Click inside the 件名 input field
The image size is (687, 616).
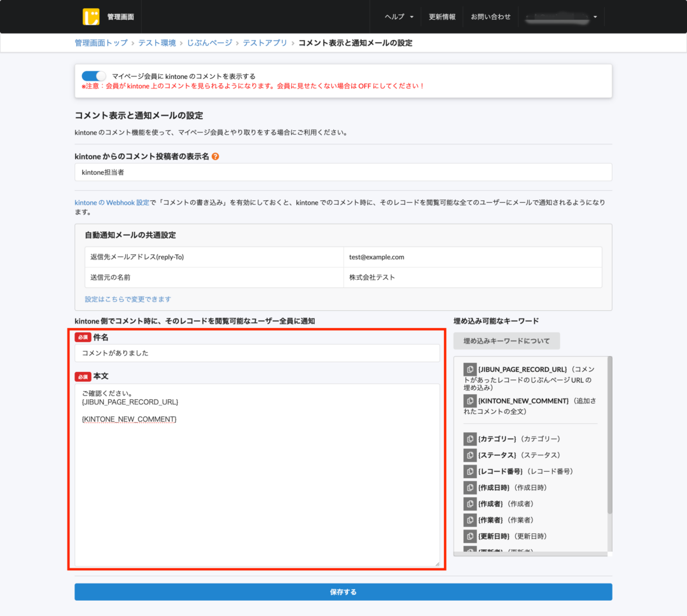[257, 353]
